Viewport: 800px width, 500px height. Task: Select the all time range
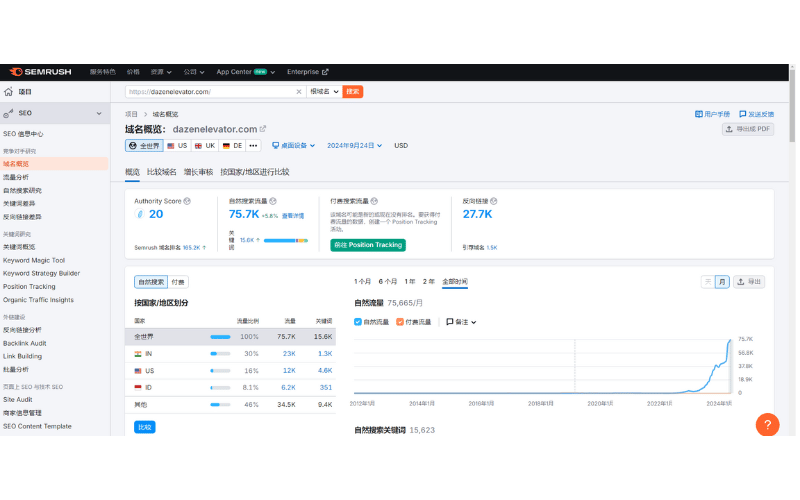click(x=455, y=282)
